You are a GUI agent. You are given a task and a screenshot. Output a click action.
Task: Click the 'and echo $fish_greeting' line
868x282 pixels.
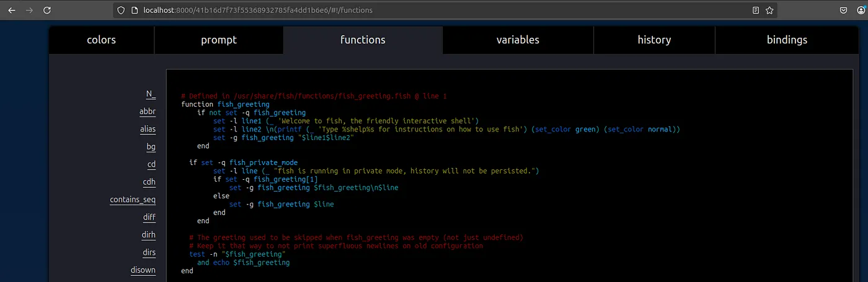(243, 263)
